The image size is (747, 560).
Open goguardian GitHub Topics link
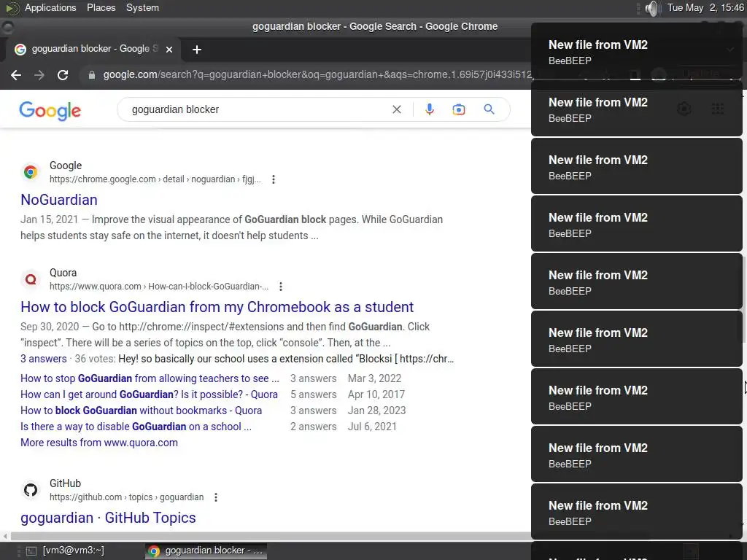tap(108, 518)
